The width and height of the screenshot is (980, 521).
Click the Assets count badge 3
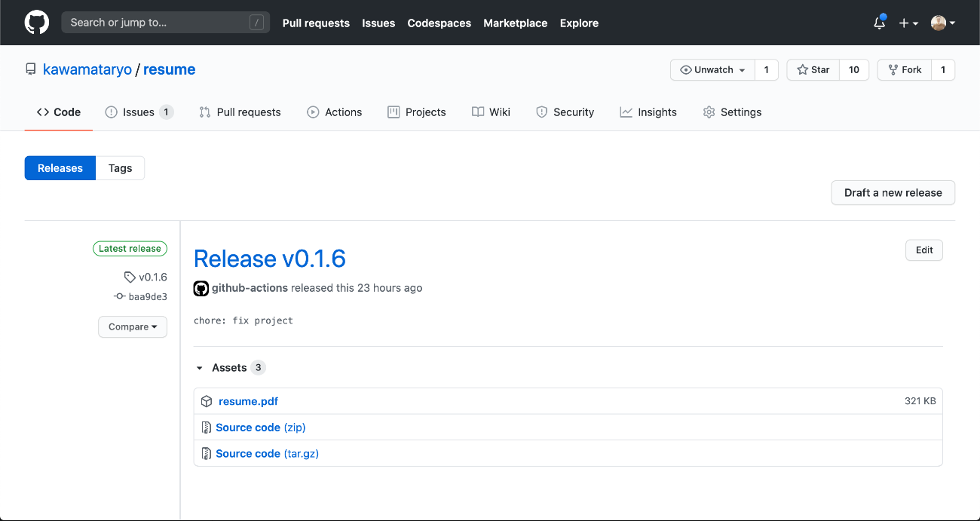click(x=258, y=368)
